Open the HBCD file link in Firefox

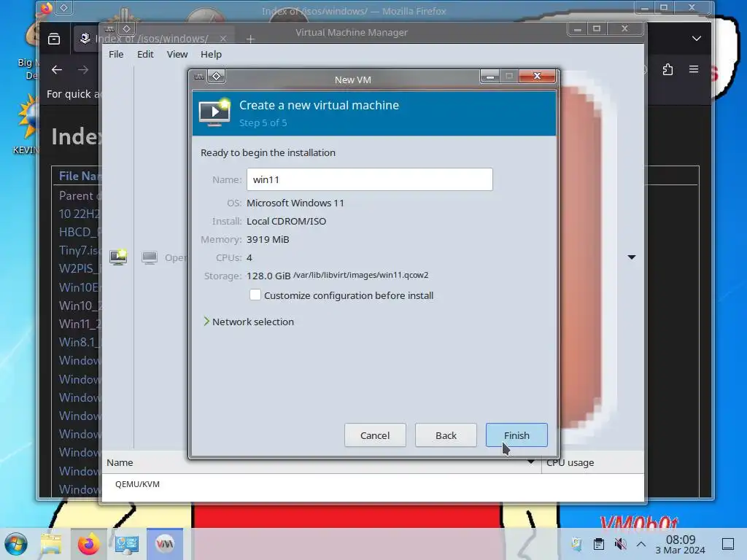[80, 232]
